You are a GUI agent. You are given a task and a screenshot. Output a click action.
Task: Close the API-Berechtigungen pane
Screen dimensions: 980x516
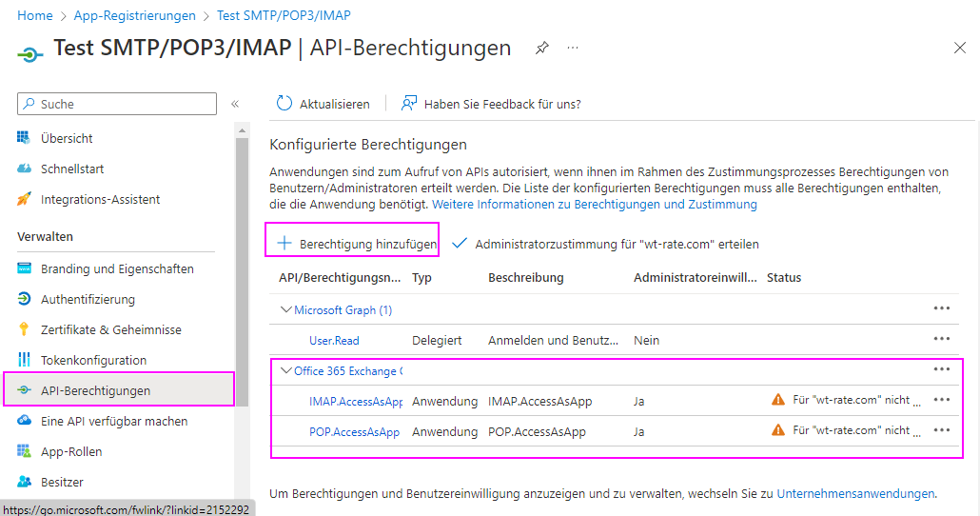point(960,48)
